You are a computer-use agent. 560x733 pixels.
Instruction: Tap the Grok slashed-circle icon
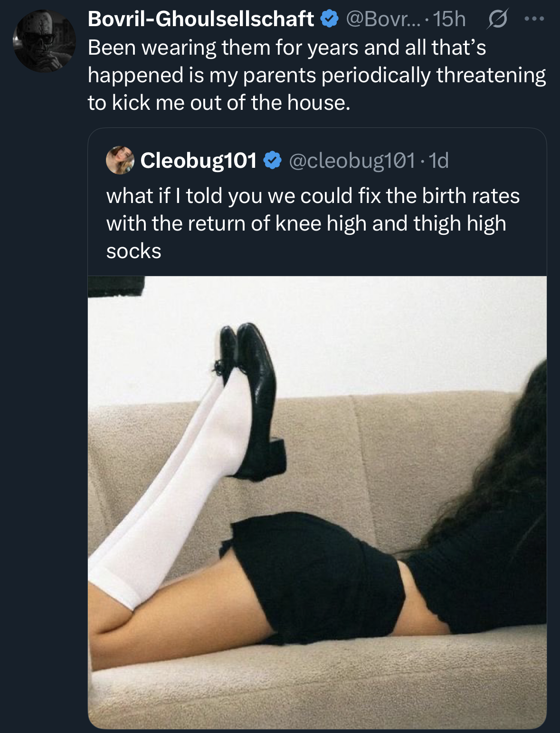(x=497, y=19)
